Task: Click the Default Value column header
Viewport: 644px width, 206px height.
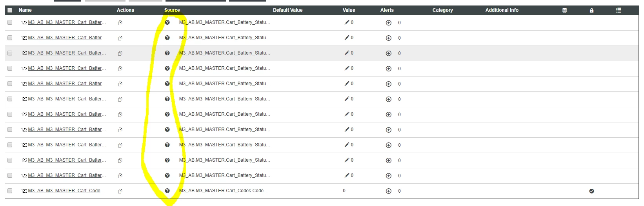Action: coord(287,10)
